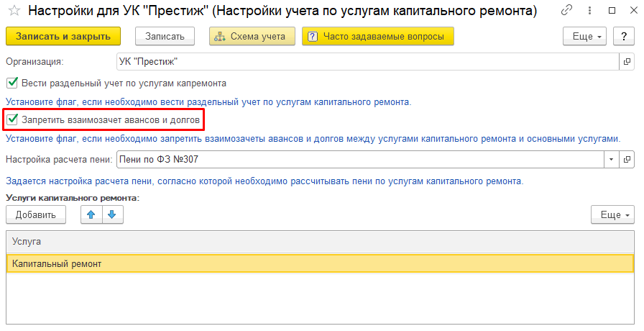Image resolution: width=644 pixels, height=331 pixels.
Task: Move service down with arrow
Action: click(113, 214)
